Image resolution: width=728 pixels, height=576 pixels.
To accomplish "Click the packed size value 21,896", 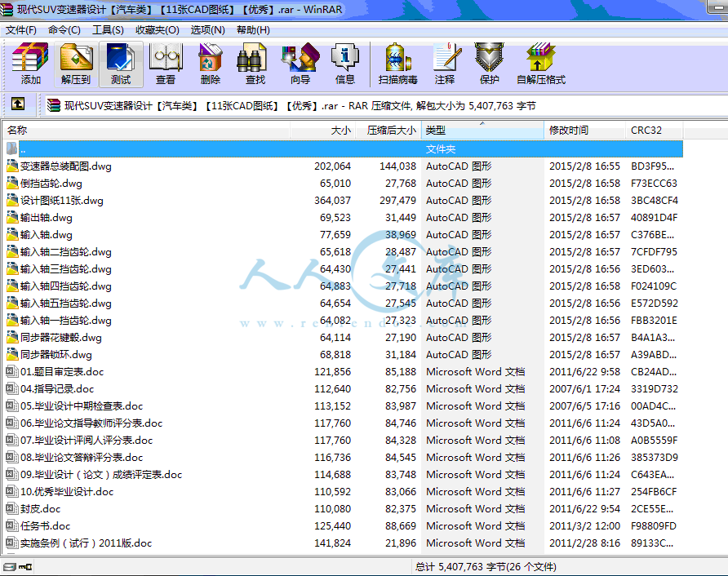I will [x=401, y=543].
